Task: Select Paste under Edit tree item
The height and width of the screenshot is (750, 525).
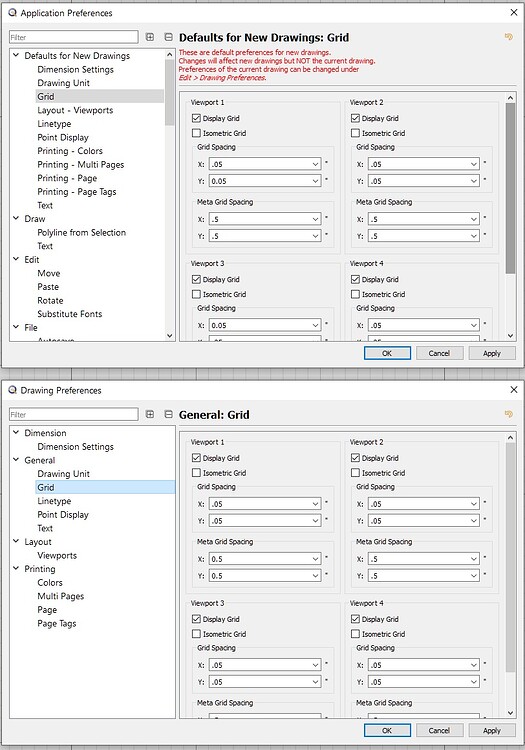Action: click(x=48, y=287)
